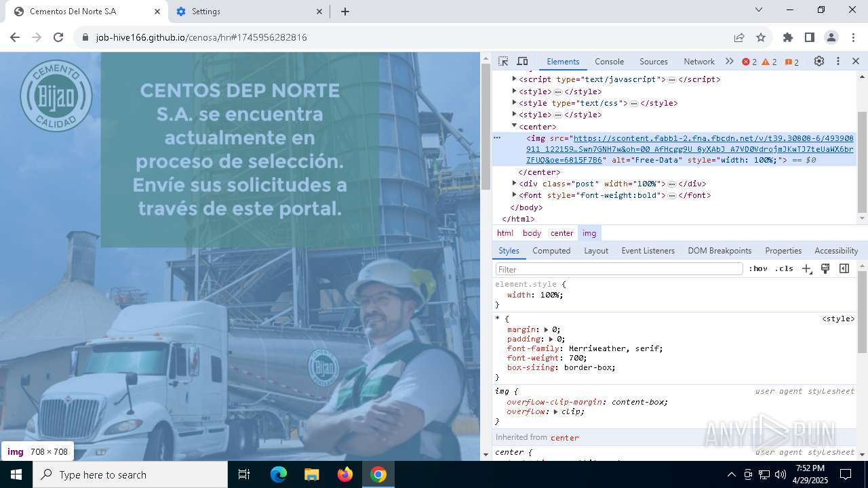
Task: Switch to the Network tab
Action: pyautogui.click(x=699, y=61)
